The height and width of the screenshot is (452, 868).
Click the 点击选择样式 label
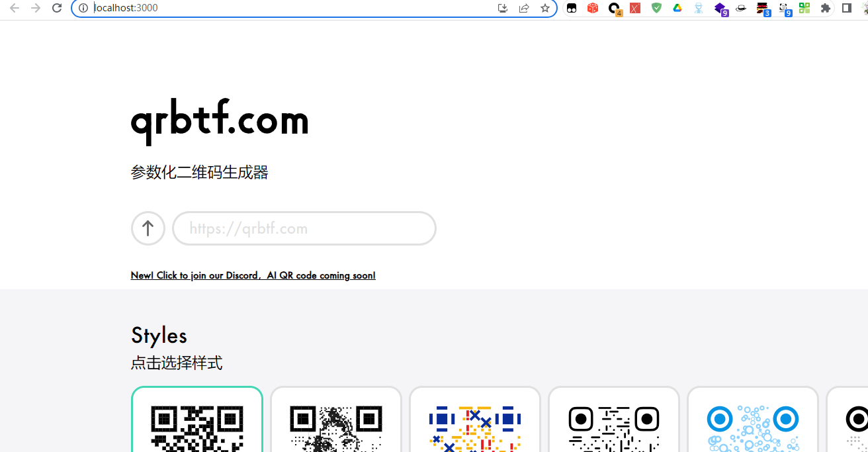coord(177,363)
